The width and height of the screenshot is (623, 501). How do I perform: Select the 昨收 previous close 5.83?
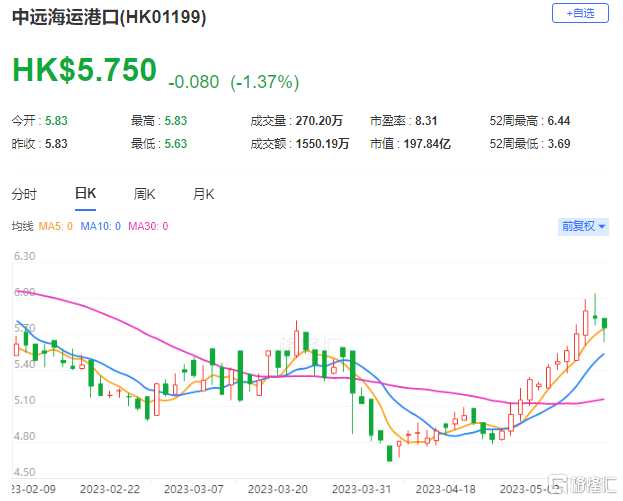pyautogui.click(x=56, y=143)
